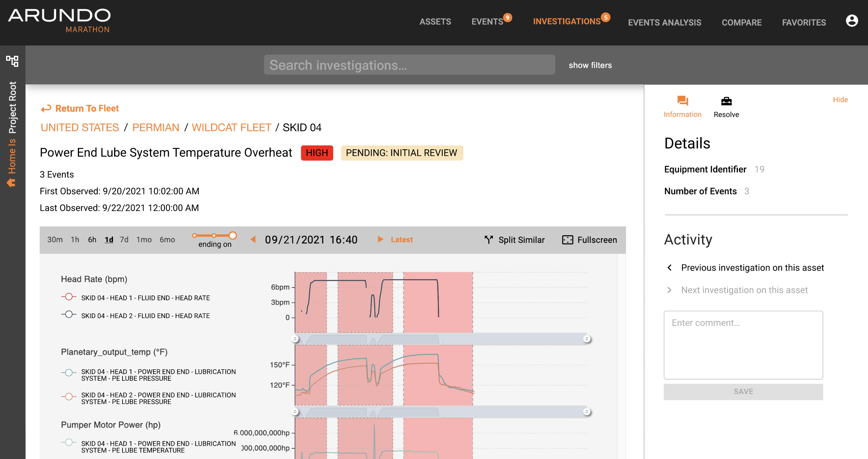Toggle HEAD 1 head rate series visibility
Screen dimensions: 868x459
click(x=69, y=297)
